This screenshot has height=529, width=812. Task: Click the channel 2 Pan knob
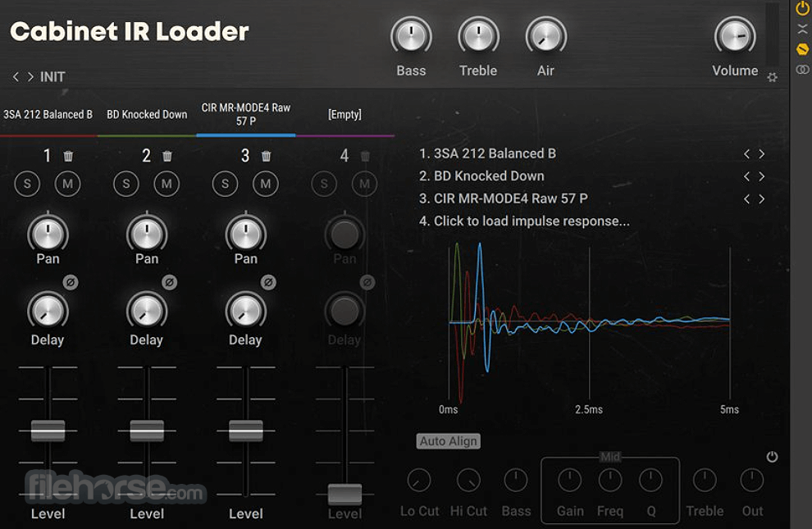[147, 233]
